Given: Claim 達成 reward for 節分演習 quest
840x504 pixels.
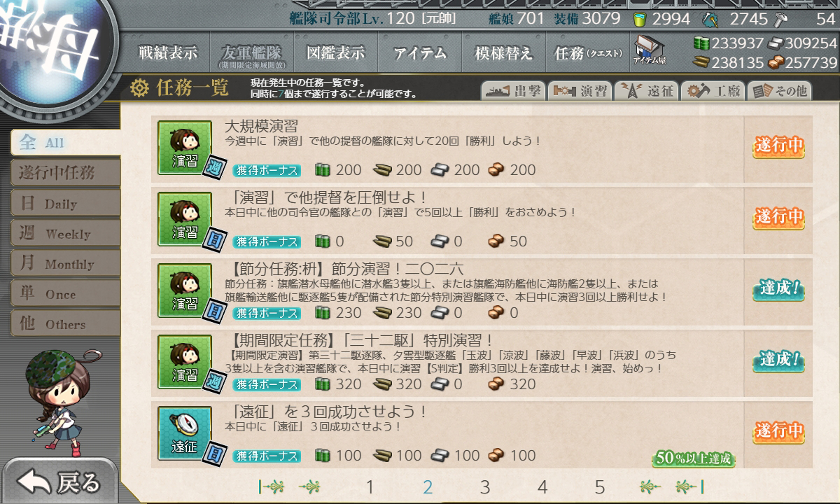Looking at the screenshot, I should coord(778,289).
